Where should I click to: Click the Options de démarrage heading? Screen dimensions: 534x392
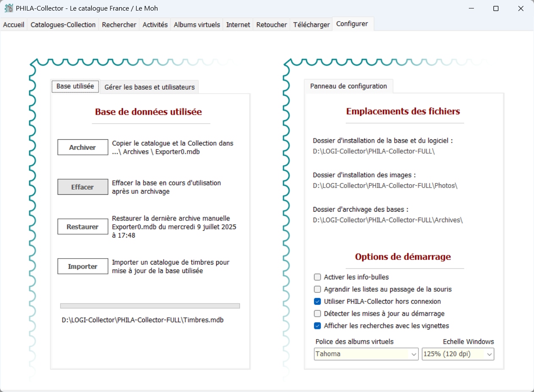(x=403, y=257)
